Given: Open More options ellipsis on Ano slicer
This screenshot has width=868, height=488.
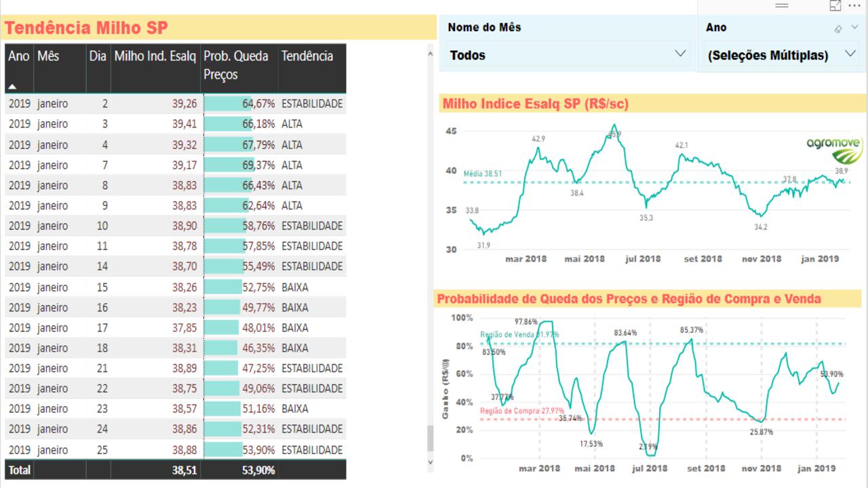Looking at the screenshot, I should [x=854, y=5].
